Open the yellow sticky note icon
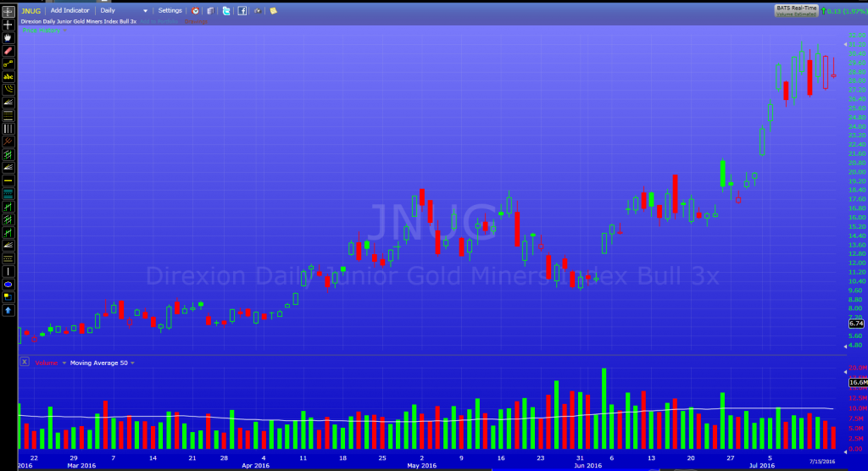The image size is (868, 471). 274,10
